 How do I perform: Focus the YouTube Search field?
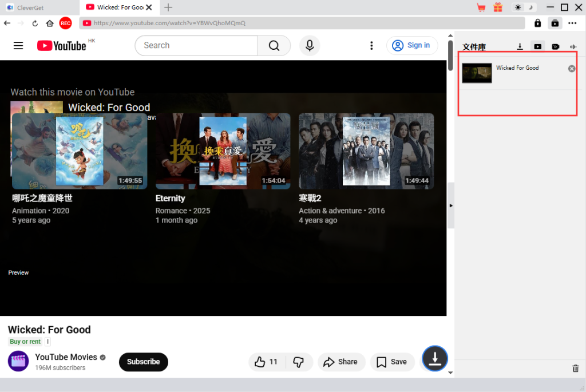point(196,46)
